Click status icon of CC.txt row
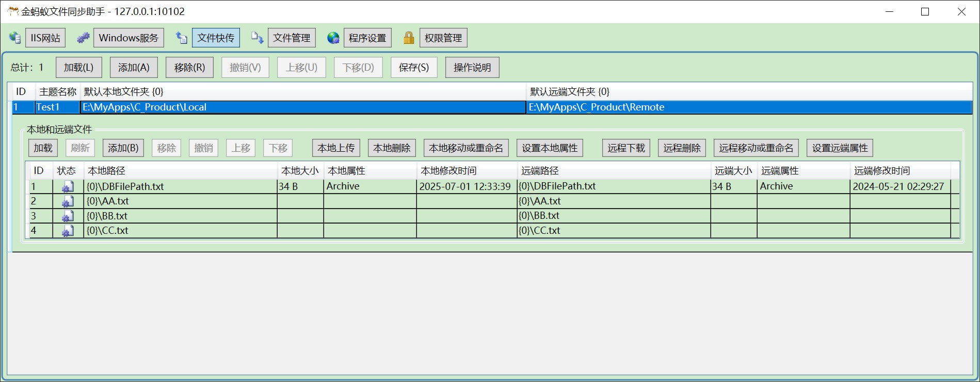 click(x=68, y=231)
